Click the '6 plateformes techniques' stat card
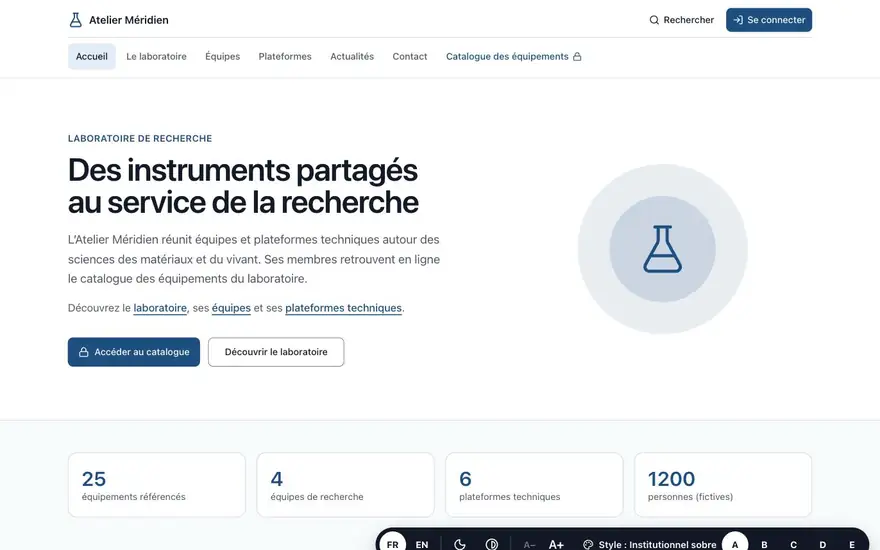 [x=534, y=485]
